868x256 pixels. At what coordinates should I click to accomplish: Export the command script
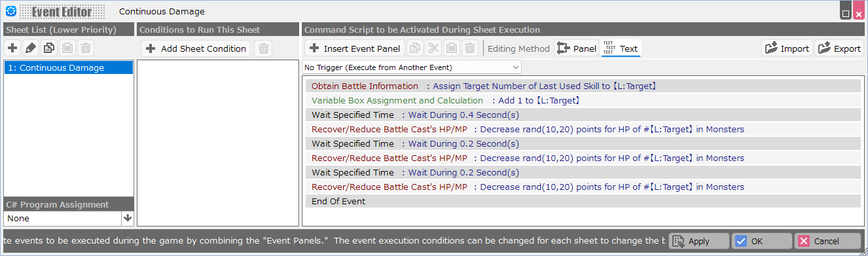(x=839, y=48)
